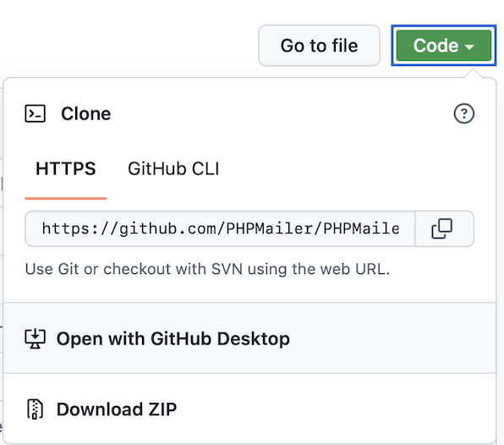Open the clone help question mark icon
504x445 pixels.
pyautogui.click(x=463, y=113)
